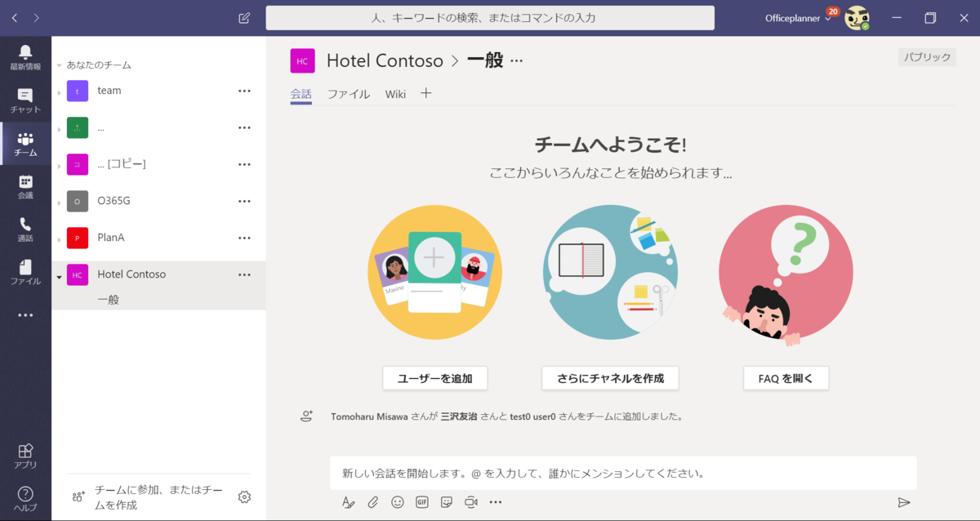Go back with the left arrow
The image size is (980, 521).
coord(15,18)
